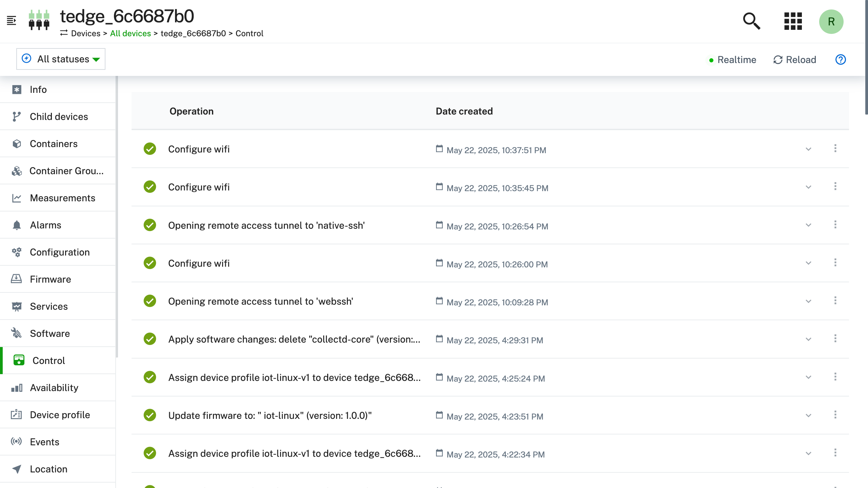Open the search magnifier icon

(752, 21)
